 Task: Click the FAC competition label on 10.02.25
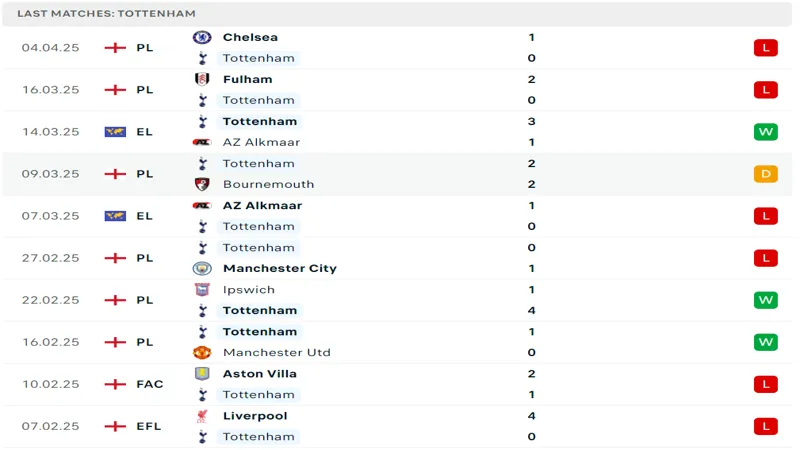pos(149,384)
